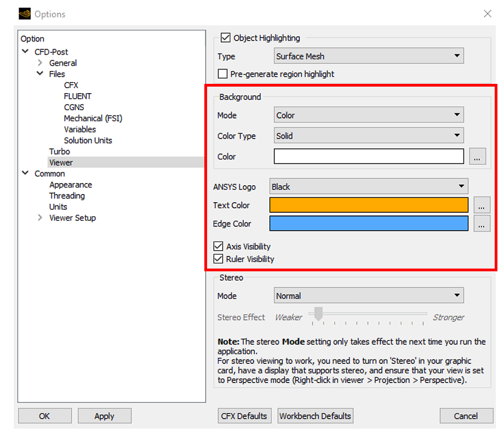Click the Stereo Effect slider handle

click(x=318, y=314)
